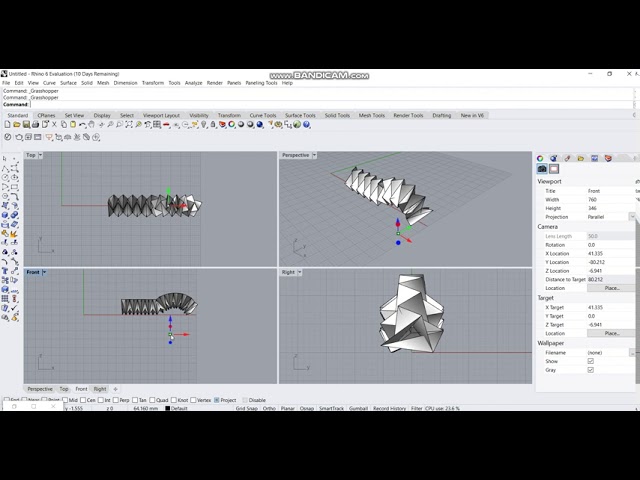Open the Paneling Tools menu
This screenshot has height=480, width=640.
(x=261, y=83)
